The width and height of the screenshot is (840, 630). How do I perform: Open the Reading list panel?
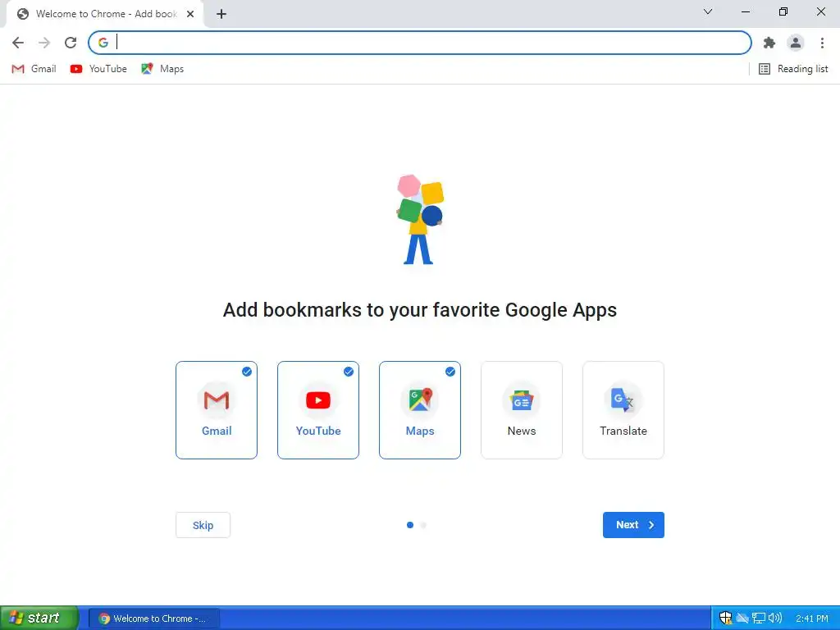(793, 69)
